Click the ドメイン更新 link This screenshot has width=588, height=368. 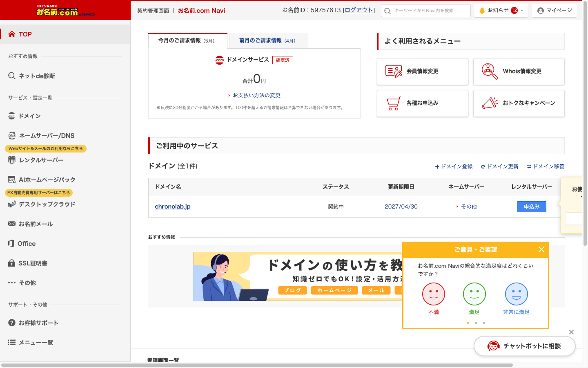point(500,166)
